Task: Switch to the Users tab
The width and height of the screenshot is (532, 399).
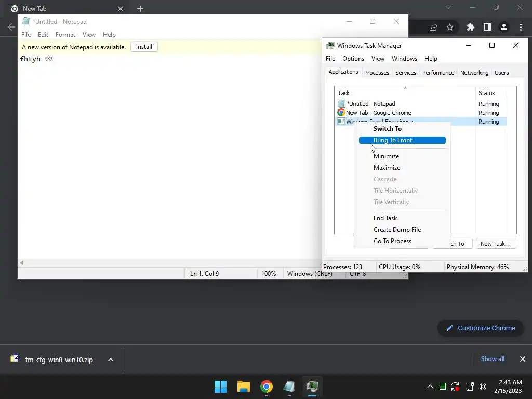Action: click(x=501, y=73)
